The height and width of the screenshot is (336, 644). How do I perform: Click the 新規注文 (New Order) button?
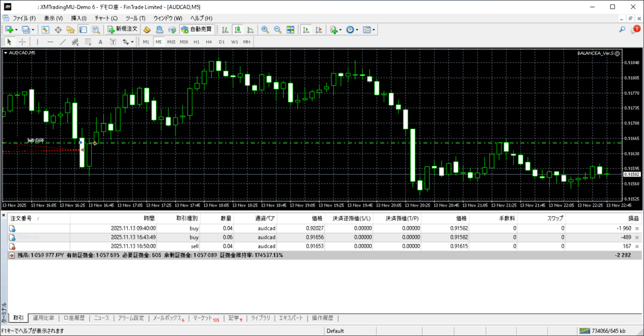pos(121,30)
